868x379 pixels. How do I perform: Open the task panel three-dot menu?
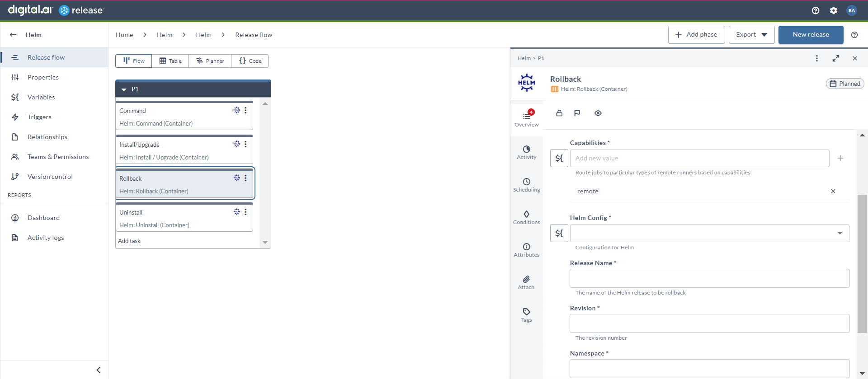[817, 58]
